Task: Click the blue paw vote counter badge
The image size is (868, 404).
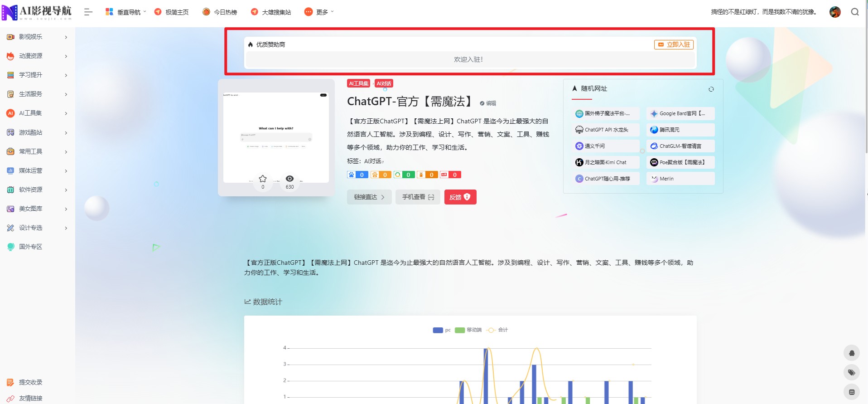Action: click(357, 175)
